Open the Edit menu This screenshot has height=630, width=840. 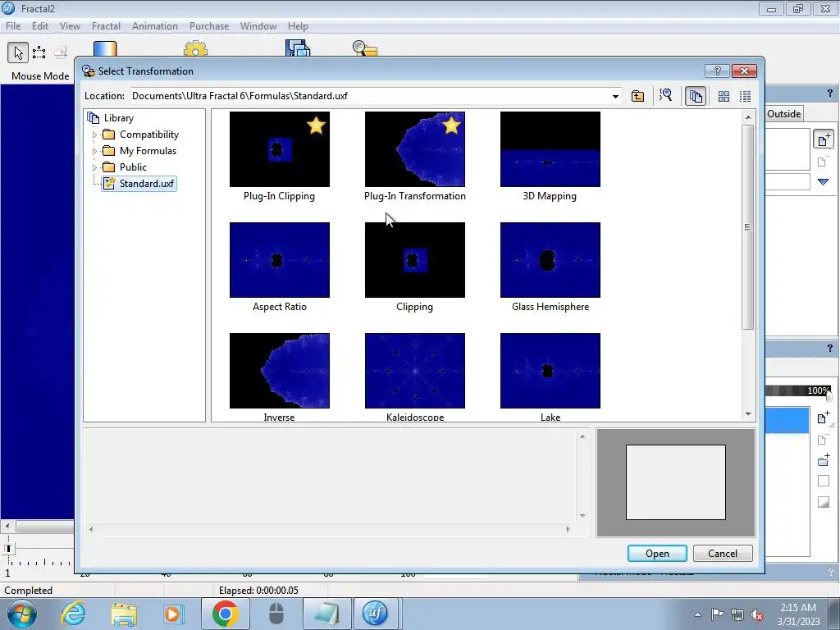click(x=40, y=26)
